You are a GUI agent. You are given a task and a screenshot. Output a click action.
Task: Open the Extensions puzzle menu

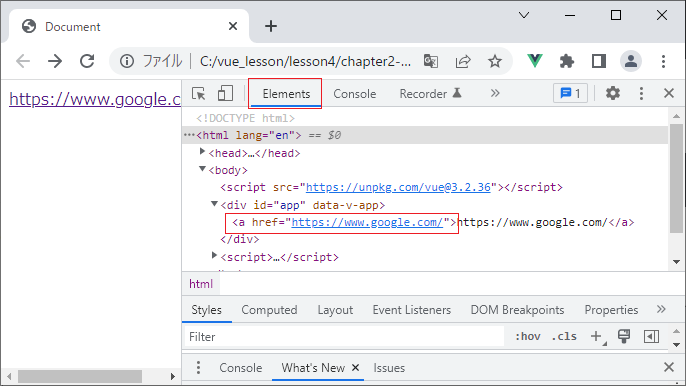[x=567, y=61]
